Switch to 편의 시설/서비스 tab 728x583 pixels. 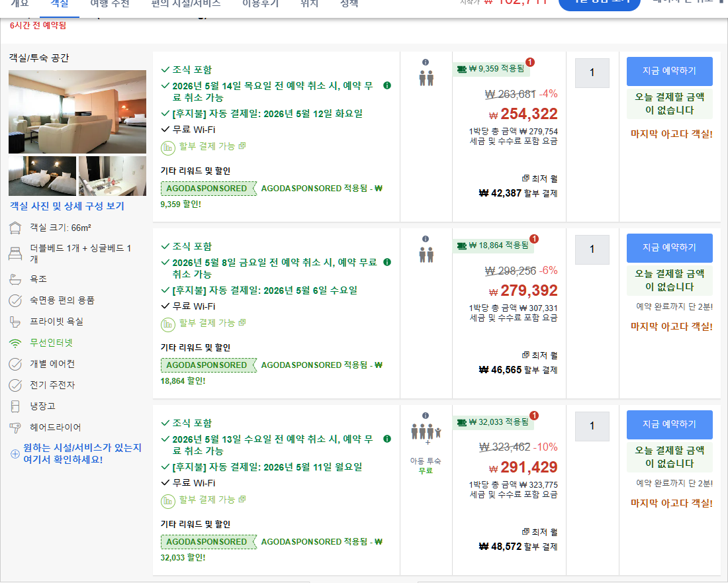point(186,4)
